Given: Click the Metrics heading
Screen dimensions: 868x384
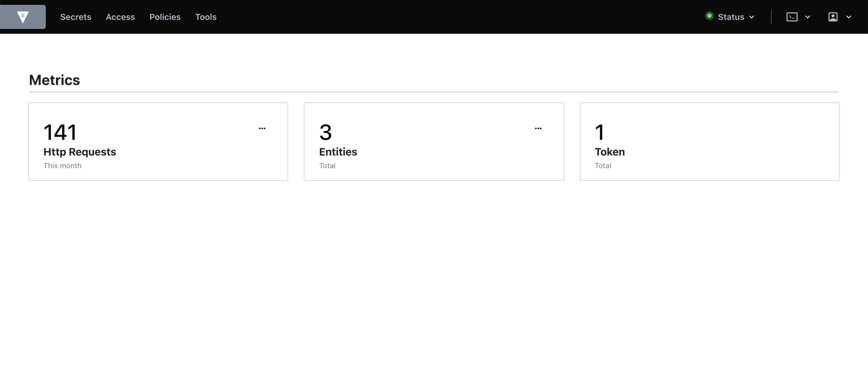Looking at the screenshot, I should [x=54, y=80].
